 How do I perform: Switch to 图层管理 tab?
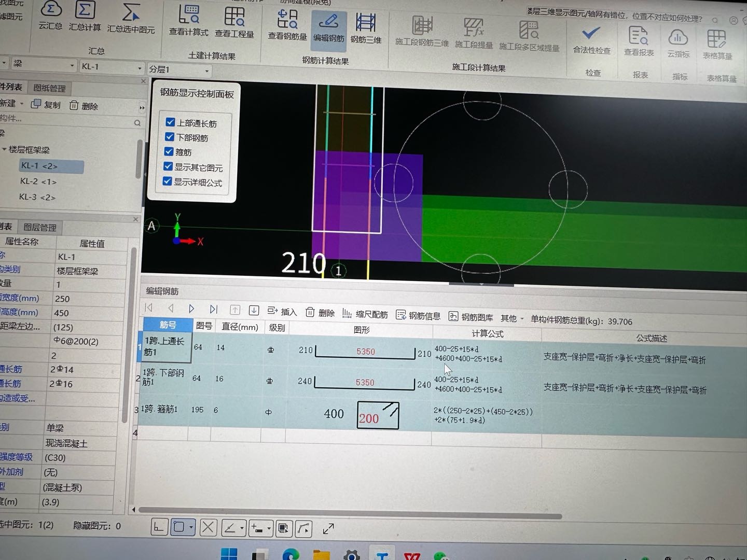point(40,228)
